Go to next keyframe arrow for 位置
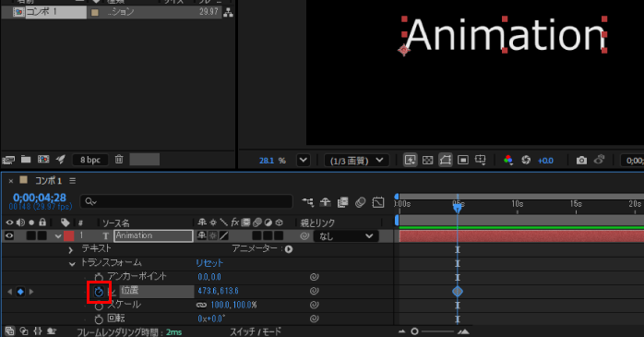 31,292
